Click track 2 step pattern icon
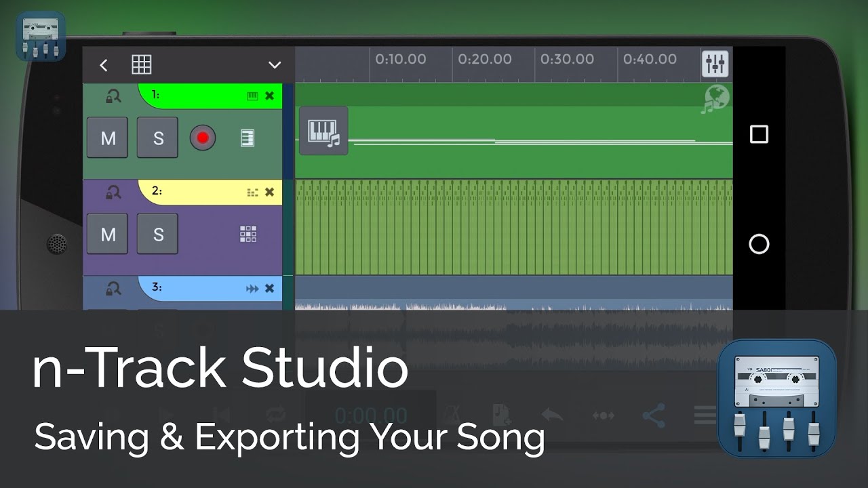 (252, 193)
